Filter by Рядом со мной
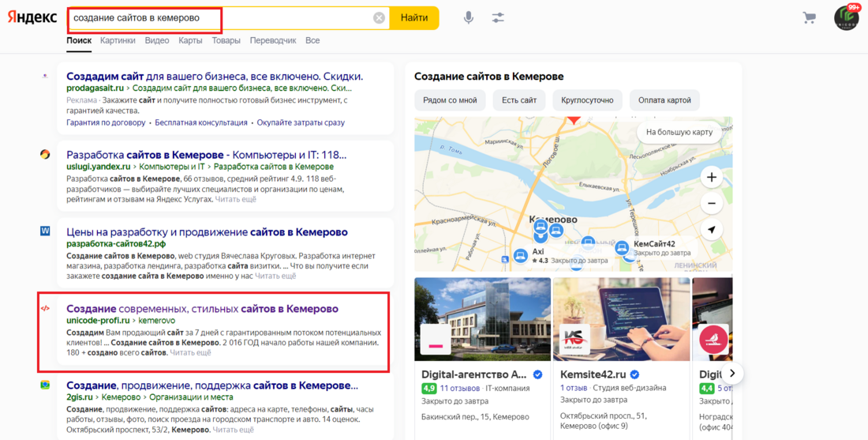The height and width of the screenshot is (440, 868). (450, 100)
